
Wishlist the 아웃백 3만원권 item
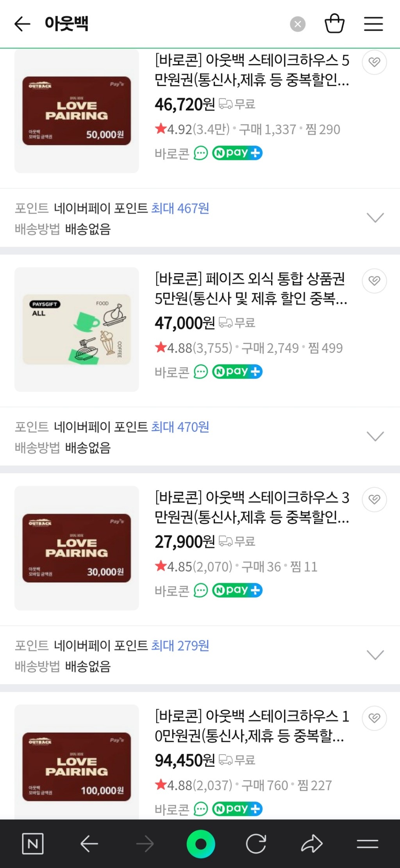pos(374,499)
